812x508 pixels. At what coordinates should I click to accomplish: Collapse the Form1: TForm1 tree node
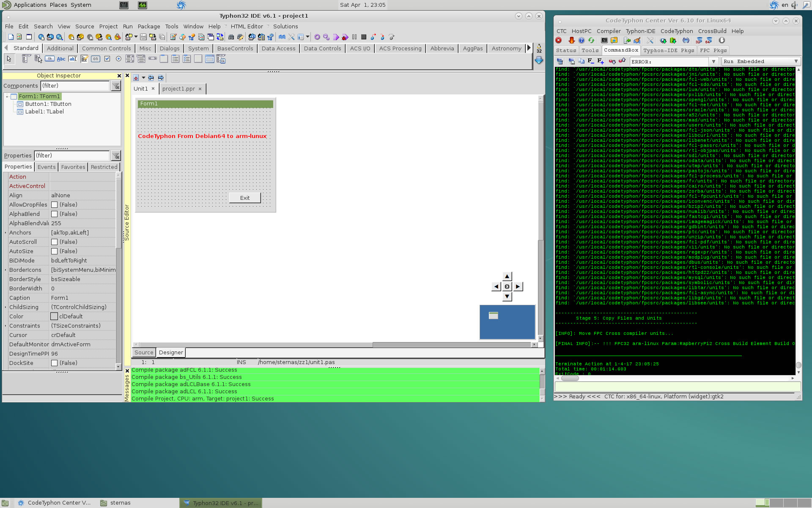pos(7,97)
